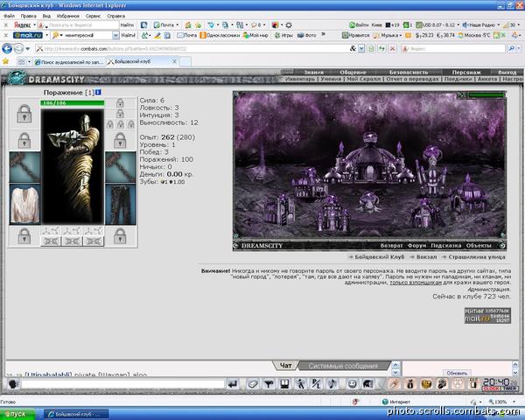Click the dark pants equipment slot
The height and width of the screenshot is (420, 525).
click(x=121, y=204)
